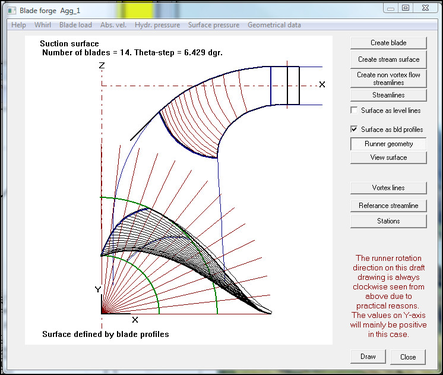443x375 pixels.
Task: Minimize the Blade forge window
Action: [391, 8]
